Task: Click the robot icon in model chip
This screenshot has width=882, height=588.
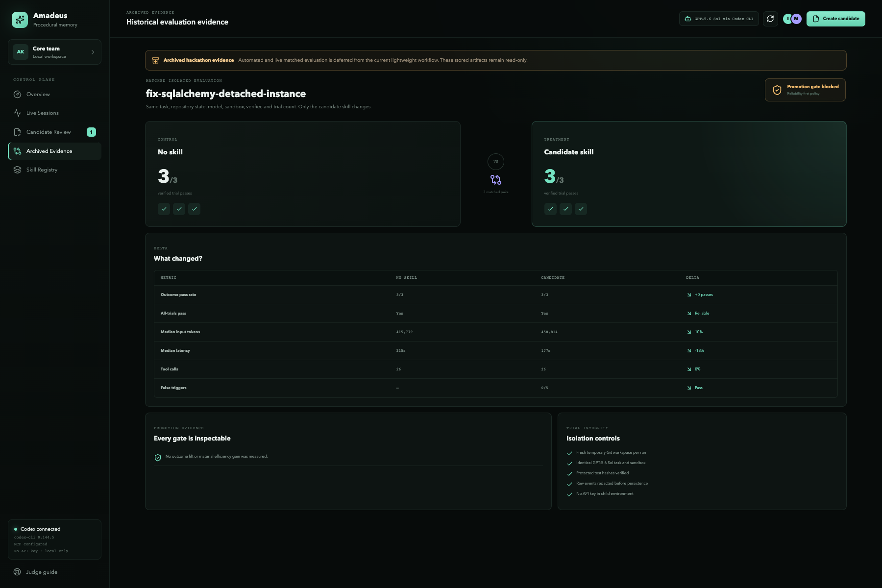Action: 688,19
